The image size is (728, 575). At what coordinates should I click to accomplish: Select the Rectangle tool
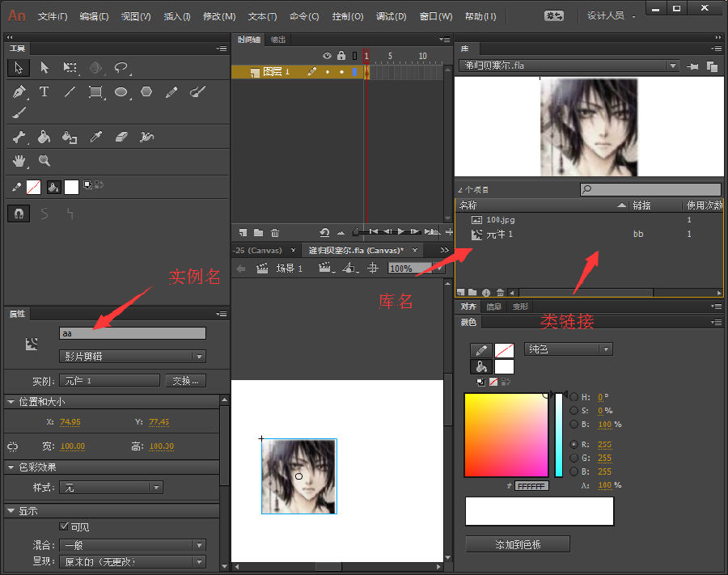95,92
